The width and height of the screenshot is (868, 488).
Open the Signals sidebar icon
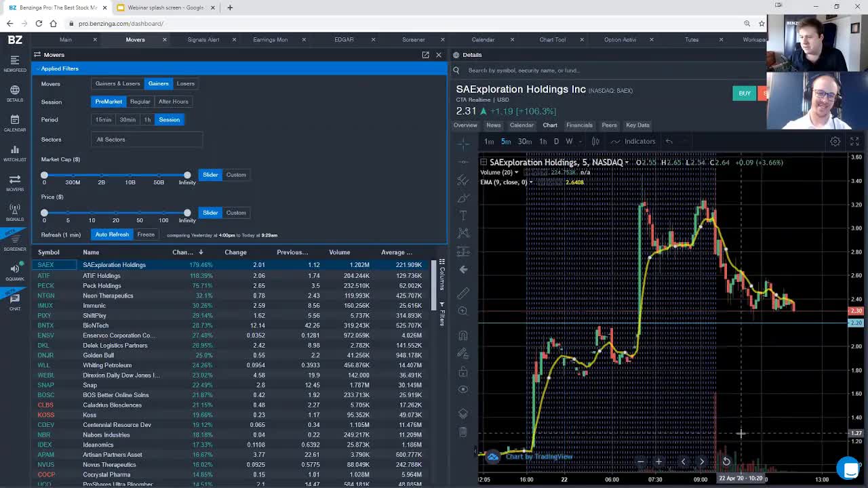(x=15, y=212)
